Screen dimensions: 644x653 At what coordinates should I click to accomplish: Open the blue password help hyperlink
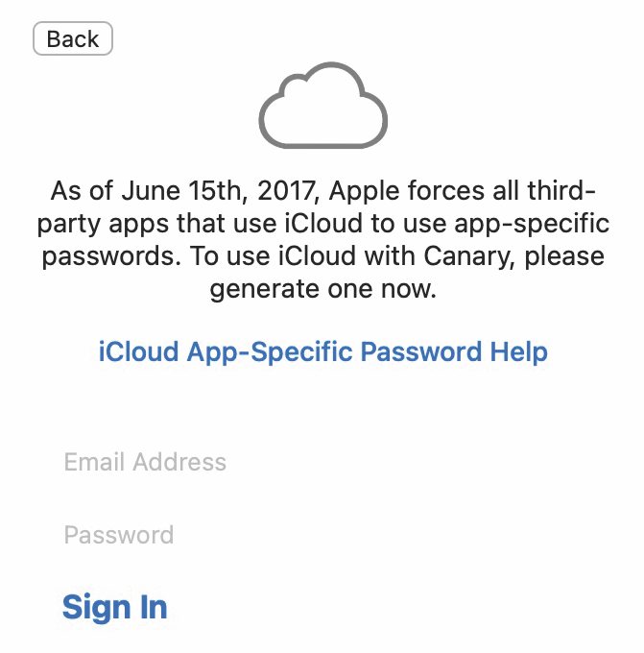[x=323, y=351]
